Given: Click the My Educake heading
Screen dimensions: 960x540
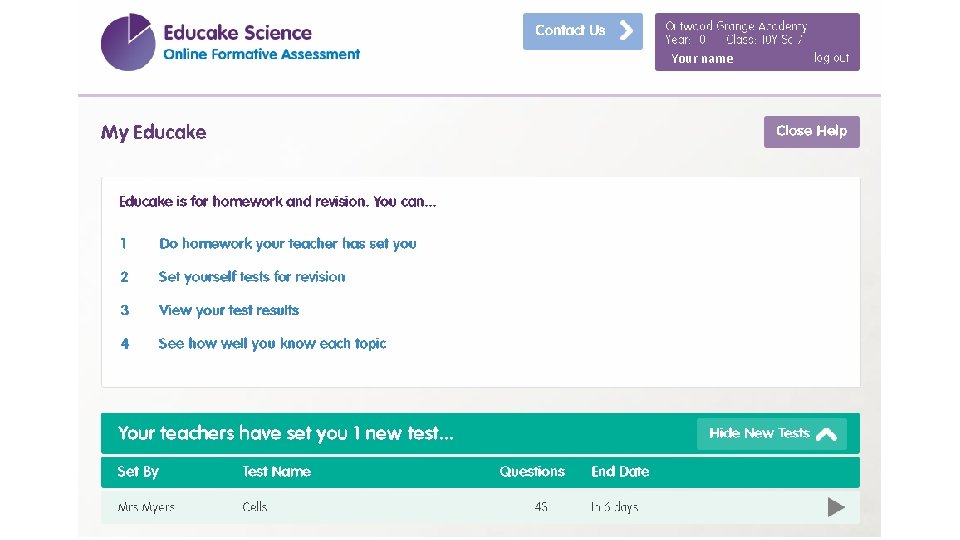Looking at the screenshot, I should coord(153,132).
